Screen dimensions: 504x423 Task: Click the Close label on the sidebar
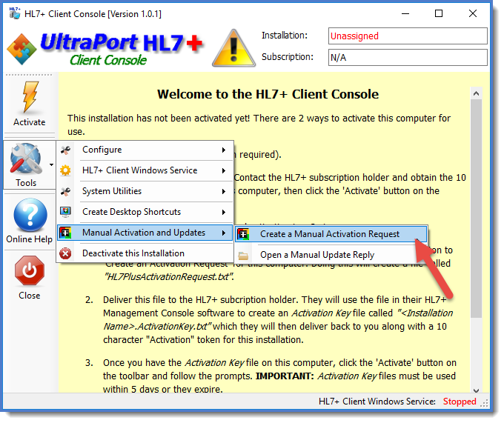[x=29, y=296]
